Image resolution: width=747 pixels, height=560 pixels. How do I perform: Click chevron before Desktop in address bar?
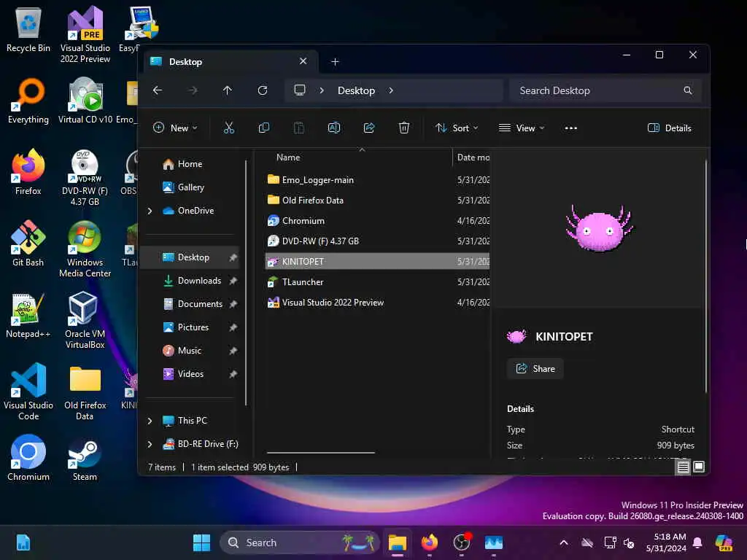click(x=322, y=90)
